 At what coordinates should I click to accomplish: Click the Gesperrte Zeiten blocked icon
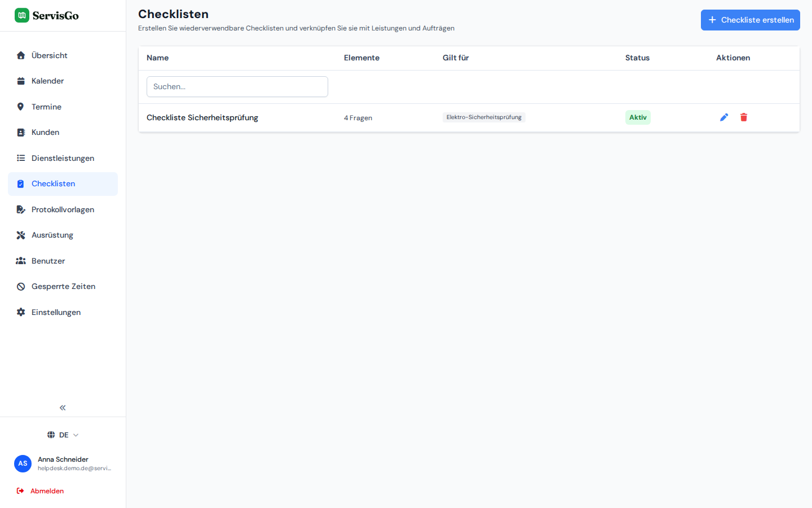click(x=21, y=287)
